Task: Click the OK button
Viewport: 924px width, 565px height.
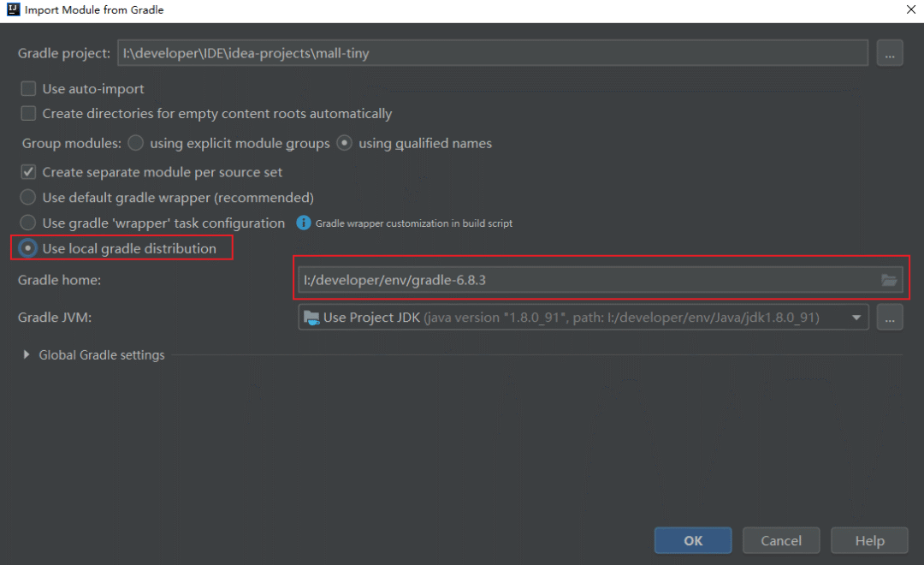Action: coord(693,540)
